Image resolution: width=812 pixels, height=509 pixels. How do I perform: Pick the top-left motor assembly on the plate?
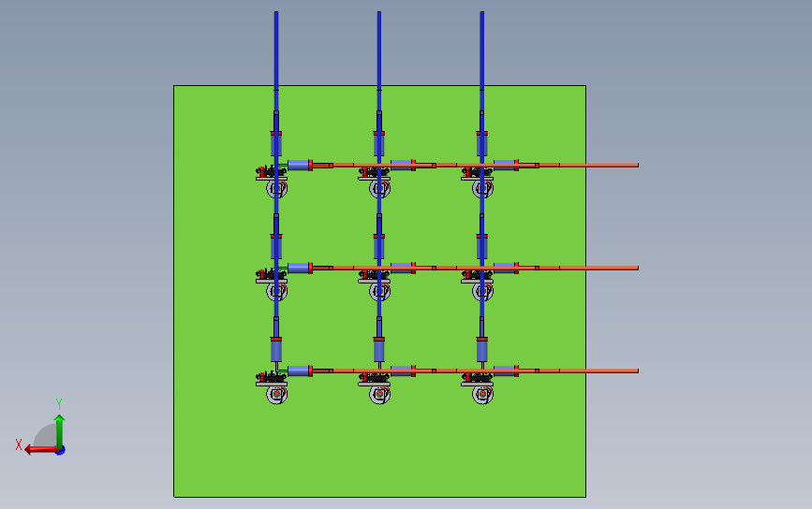pos(272,182)
